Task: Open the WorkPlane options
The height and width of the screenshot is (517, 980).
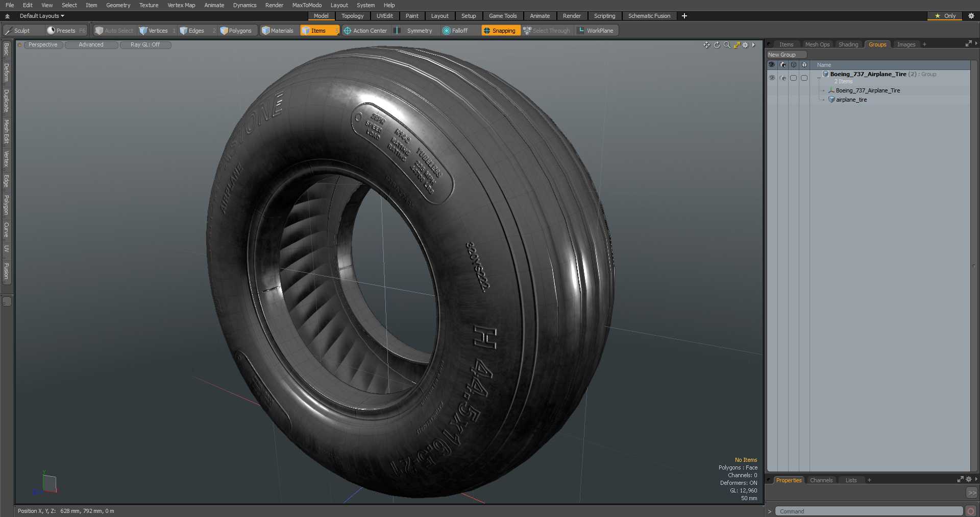Action: [x=596, y=31]
